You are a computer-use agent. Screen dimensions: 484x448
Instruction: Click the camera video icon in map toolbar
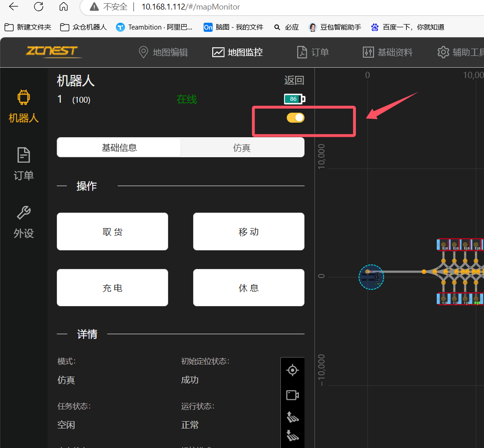pos(292,395)
